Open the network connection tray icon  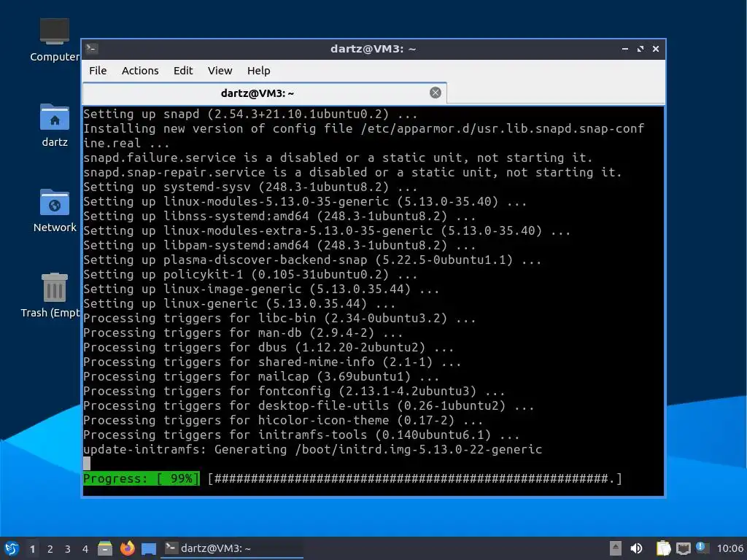click(x=683, y=548)
